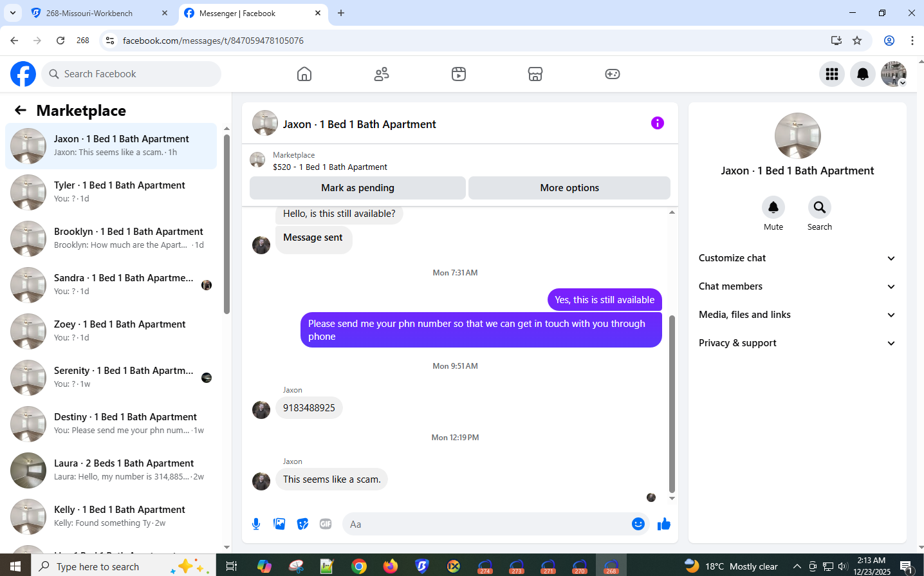The width and height of the screenshot is (924, 576).
Task: Go back using the Marketplace back arrow
Action: 21,110
